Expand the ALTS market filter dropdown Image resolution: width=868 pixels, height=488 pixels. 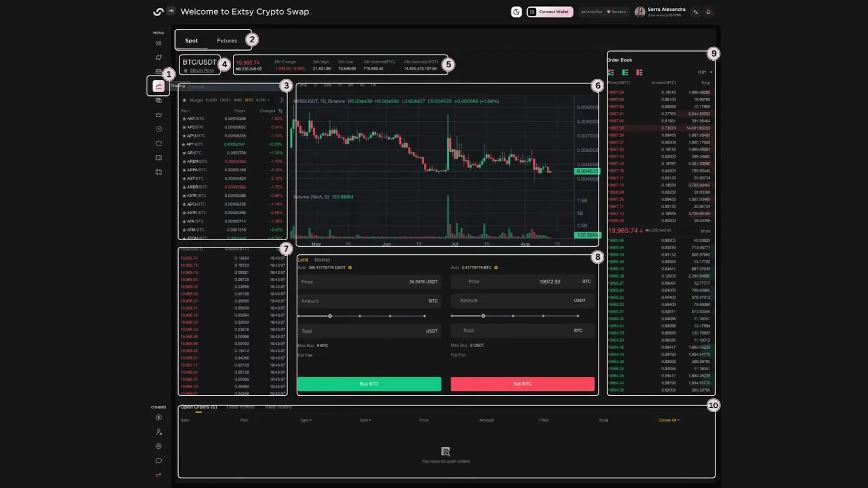pos(263,100)
